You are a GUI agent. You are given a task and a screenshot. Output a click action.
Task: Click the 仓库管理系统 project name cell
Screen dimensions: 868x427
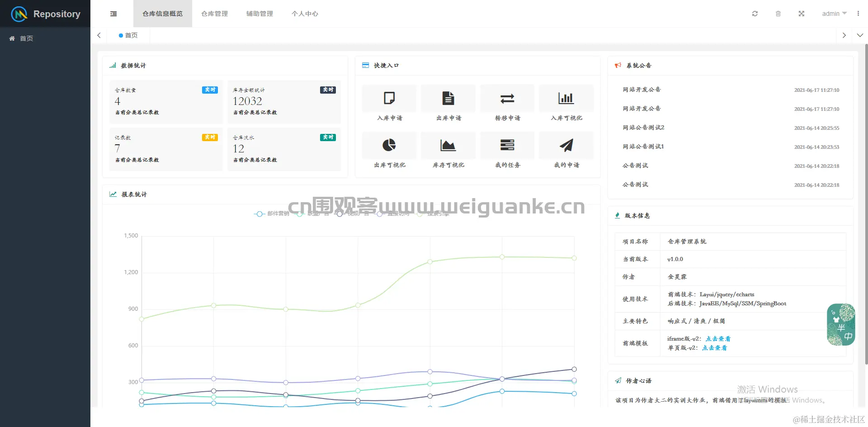coord(753,242)
